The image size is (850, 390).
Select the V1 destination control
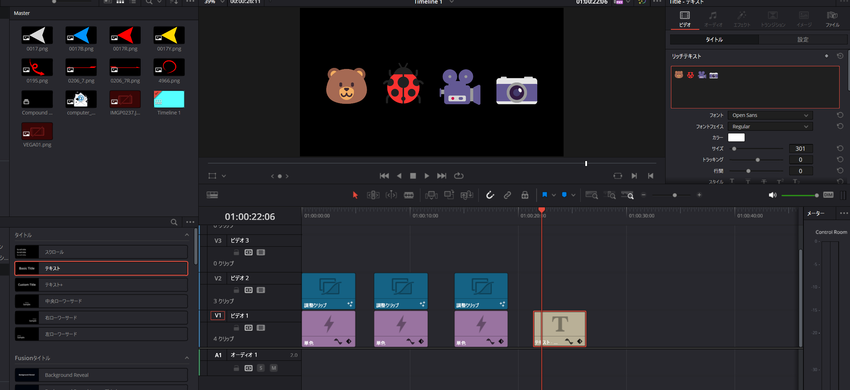click(x=217, y=316)
